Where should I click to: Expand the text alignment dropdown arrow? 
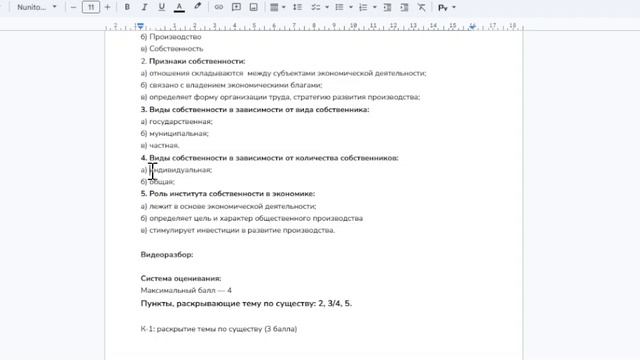click(x=284, y=7)
